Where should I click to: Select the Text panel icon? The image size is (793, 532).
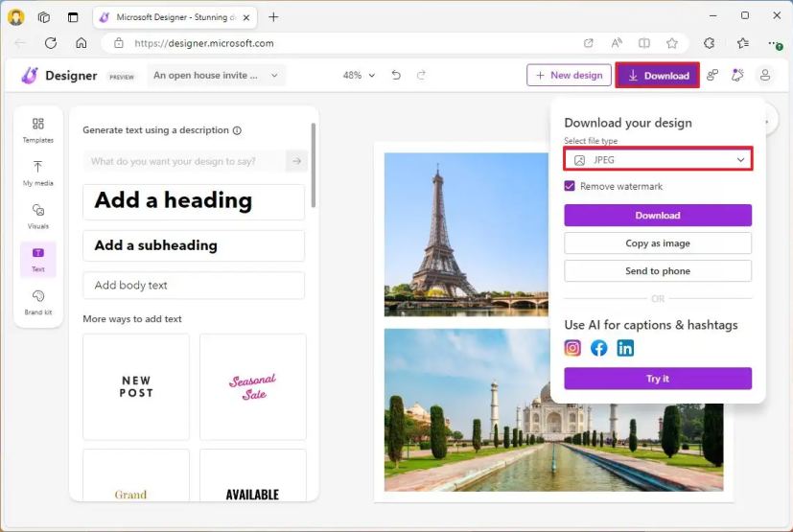(x=38, y=259)
